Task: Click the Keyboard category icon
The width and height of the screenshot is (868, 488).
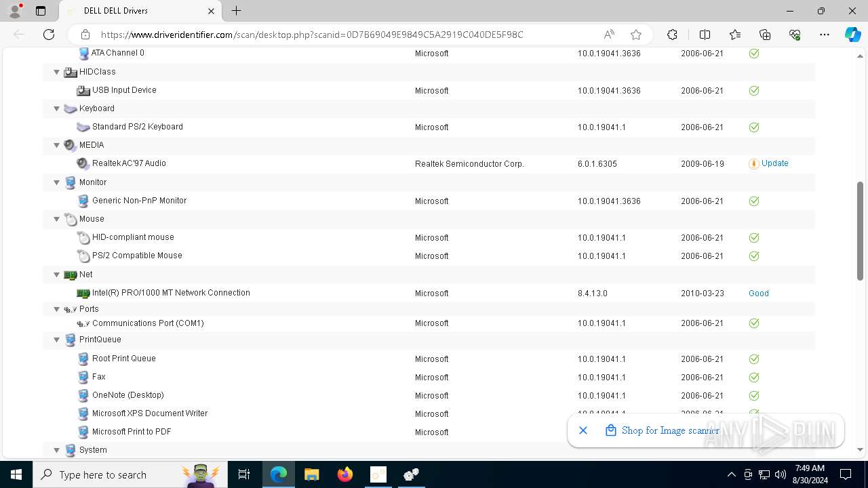Action: (71, 108)
